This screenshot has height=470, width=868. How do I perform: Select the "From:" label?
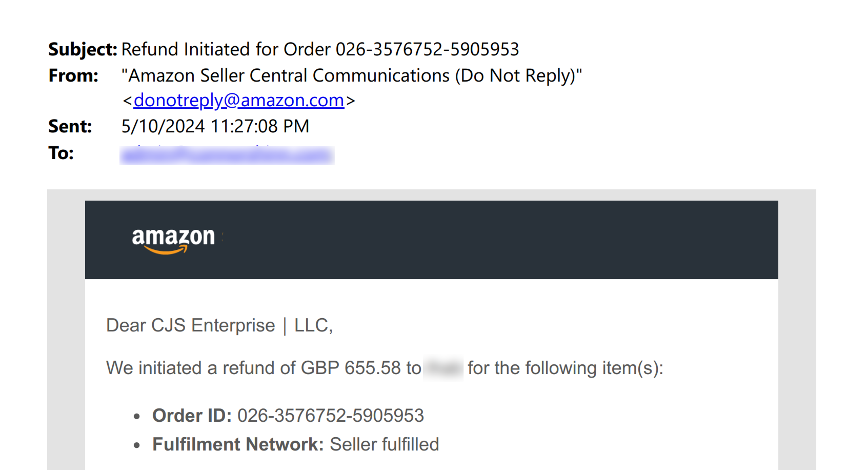click(x=73, y=75)
